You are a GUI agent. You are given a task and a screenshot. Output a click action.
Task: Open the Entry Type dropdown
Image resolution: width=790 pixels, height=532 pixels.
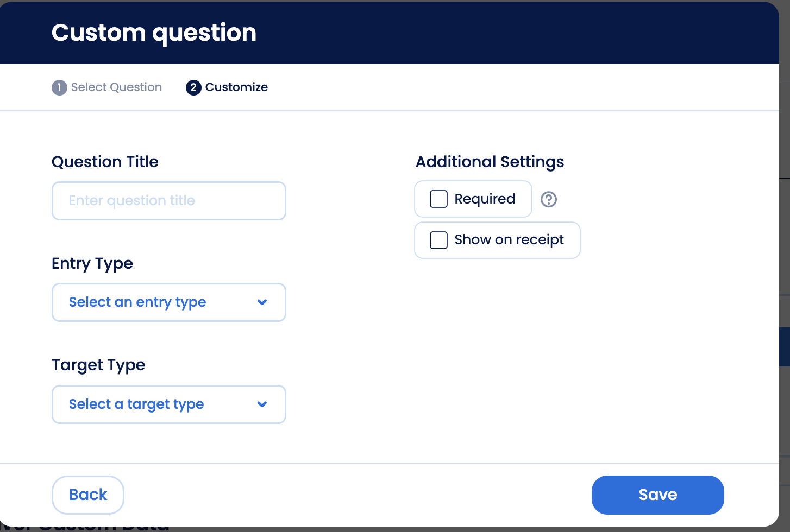(x=168, y=302)
